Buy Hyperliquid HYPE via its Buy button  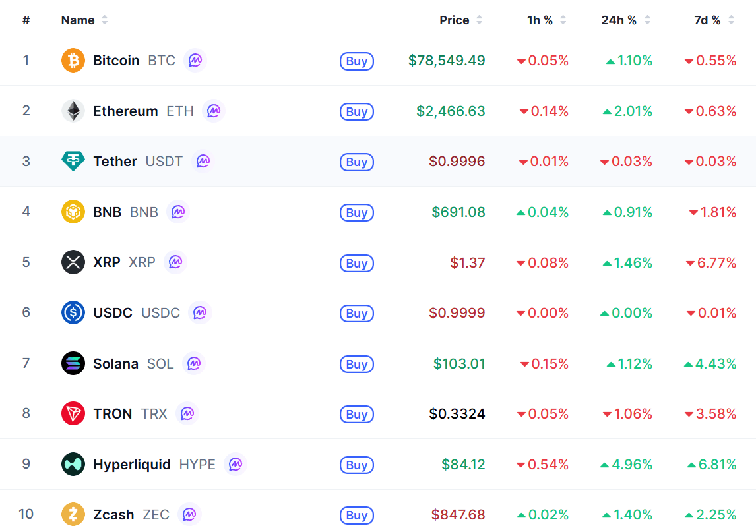[357, 465]
